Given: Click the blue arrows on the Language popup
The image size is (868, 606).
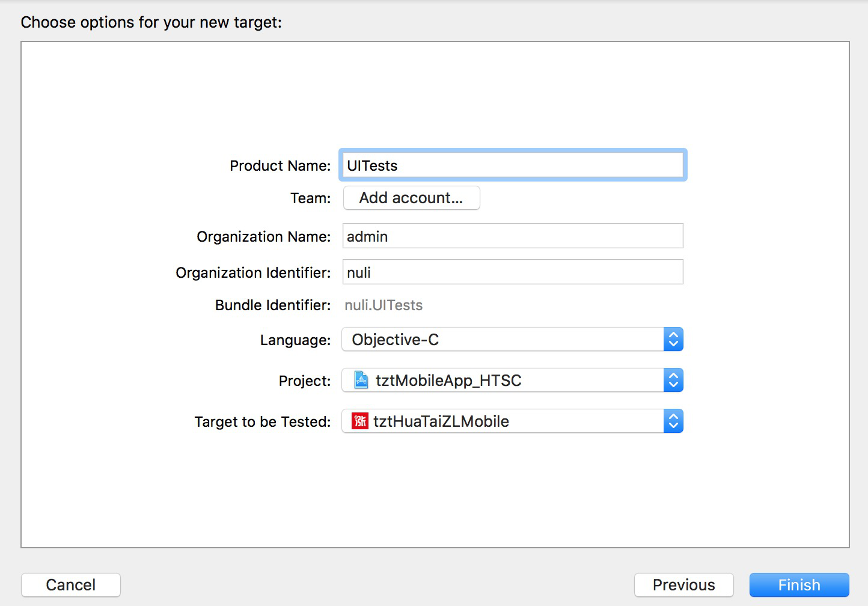Looking at the screenshot, I should 673,340.
